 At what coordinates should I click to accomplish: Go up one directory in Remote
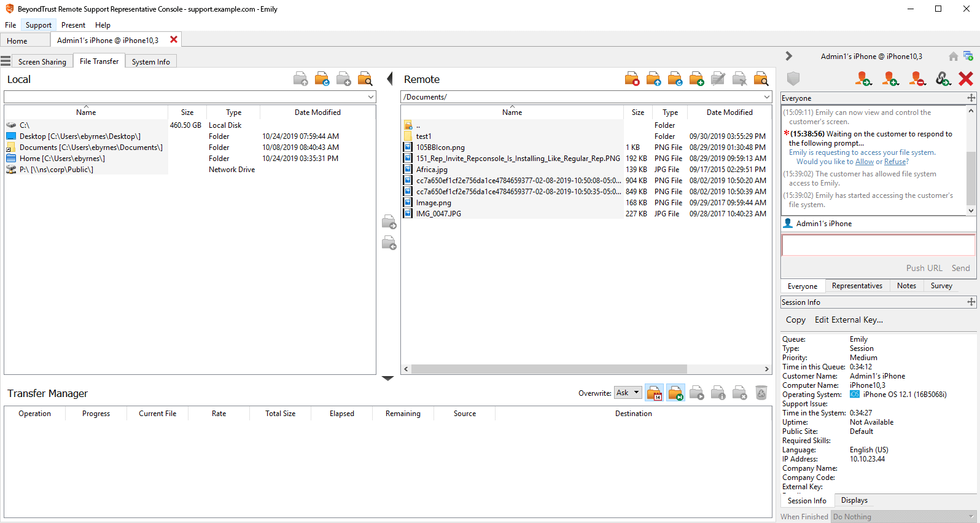[x=653, y=79]
